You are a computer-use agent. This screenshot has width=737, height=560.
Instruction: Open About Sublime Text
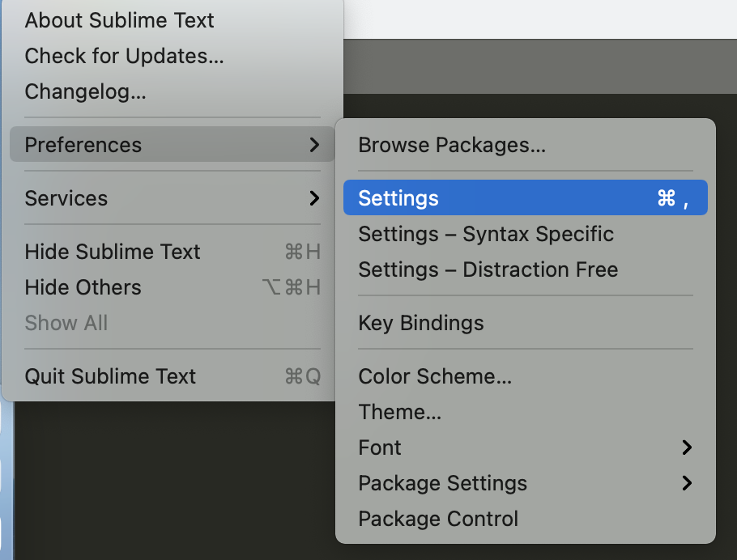click(x=118, y=20)
